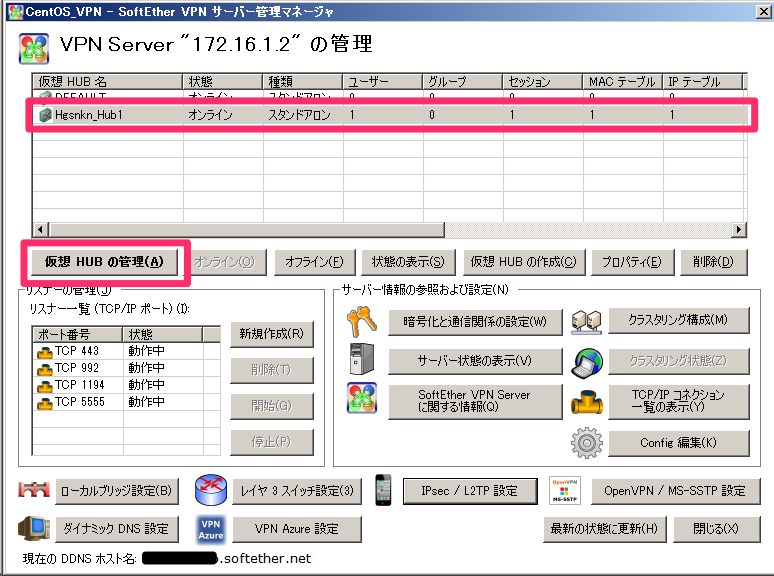Click the ユーザー column header
The image size is (774, 576).
383,81
